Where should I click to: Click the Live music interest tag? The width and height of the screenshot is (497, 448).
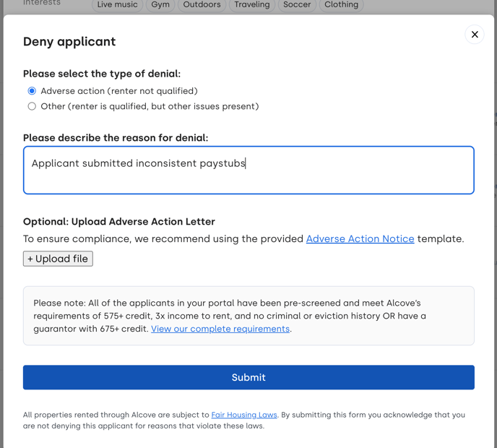click(x=117, y=5)
